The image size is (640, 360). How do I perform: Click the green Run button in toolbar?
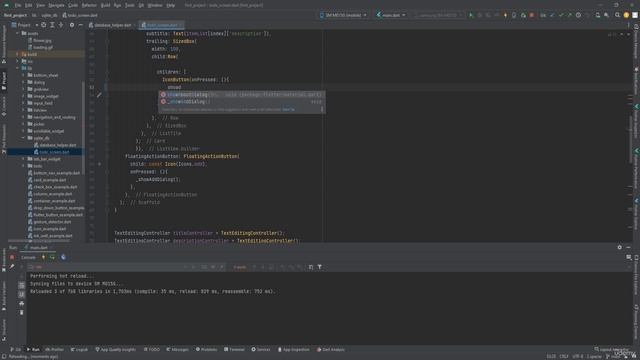tap(471, 15)
